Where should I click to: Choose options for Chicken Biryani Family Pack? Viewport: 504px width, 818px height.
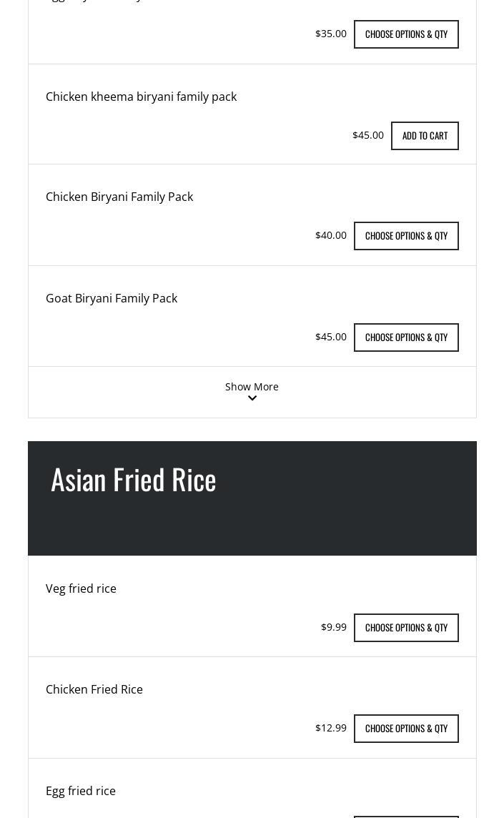point(406,236)
